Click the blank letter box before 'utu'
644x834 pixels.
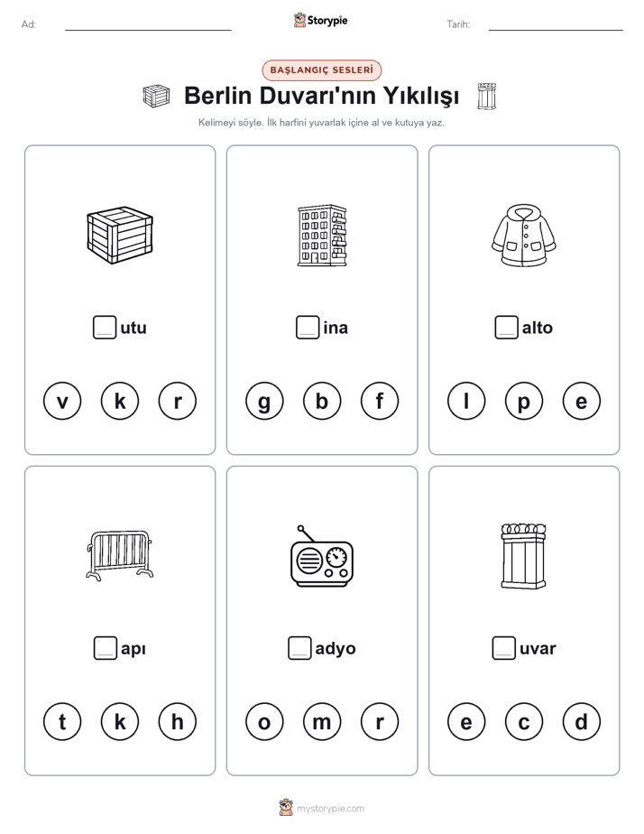[105, 327]
